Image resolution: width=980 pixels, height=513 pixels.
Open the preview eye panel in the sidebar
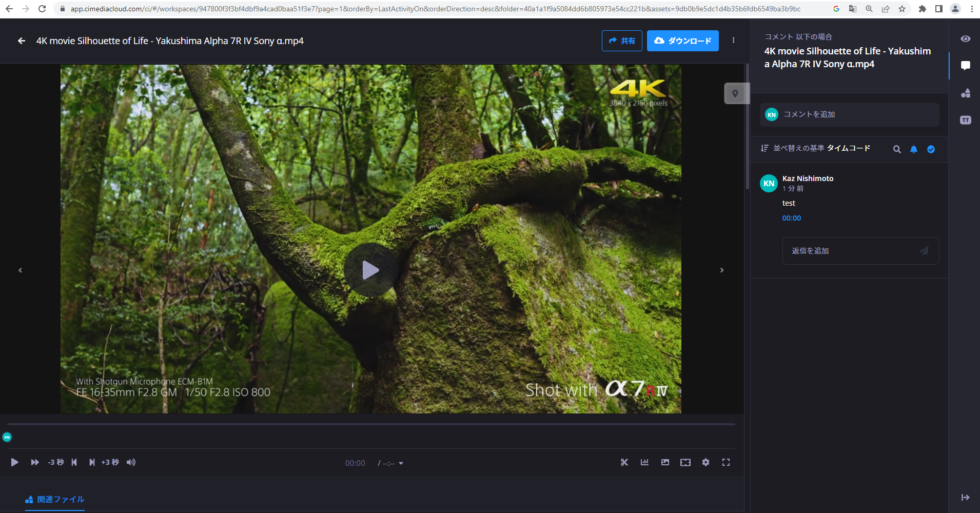[x=966, y=39]
